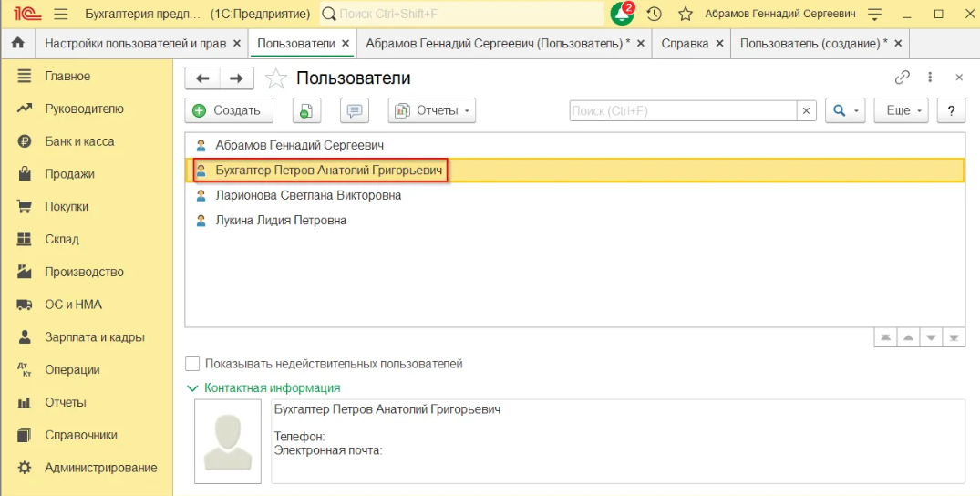This screenshot has width=980, height=496.
Task: Open the notifications bell icon
Action: tap(622, 15)
